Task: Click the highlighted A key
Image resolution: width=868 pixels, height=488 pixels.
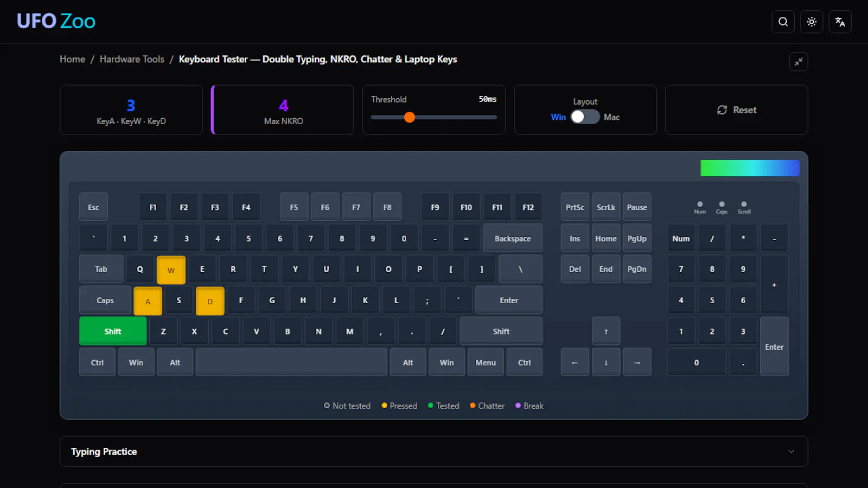Action: [x=148, y=301]
